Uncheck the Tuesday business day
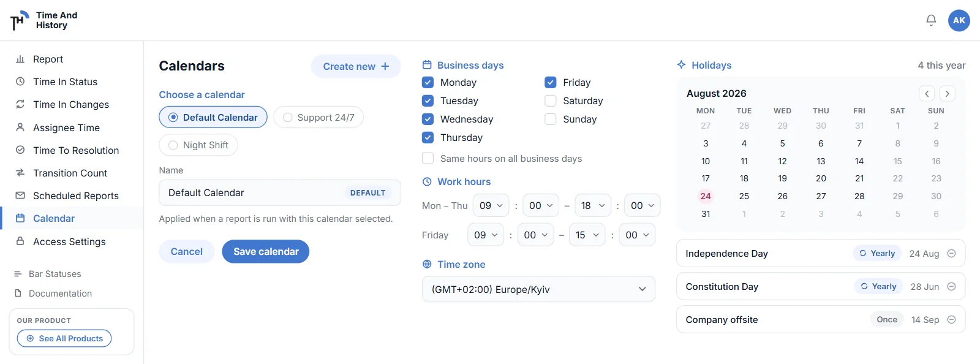Viewport: 980px width, 364px height. point(428,100)
